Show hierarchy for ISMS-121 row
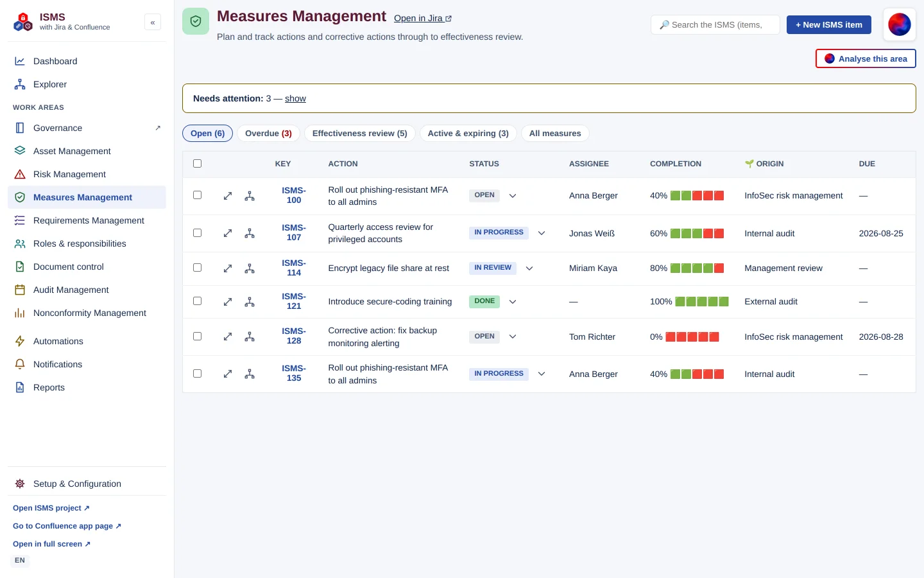This screenshot has height=578, width=924. pyautogui.click(x=250, y=302)
